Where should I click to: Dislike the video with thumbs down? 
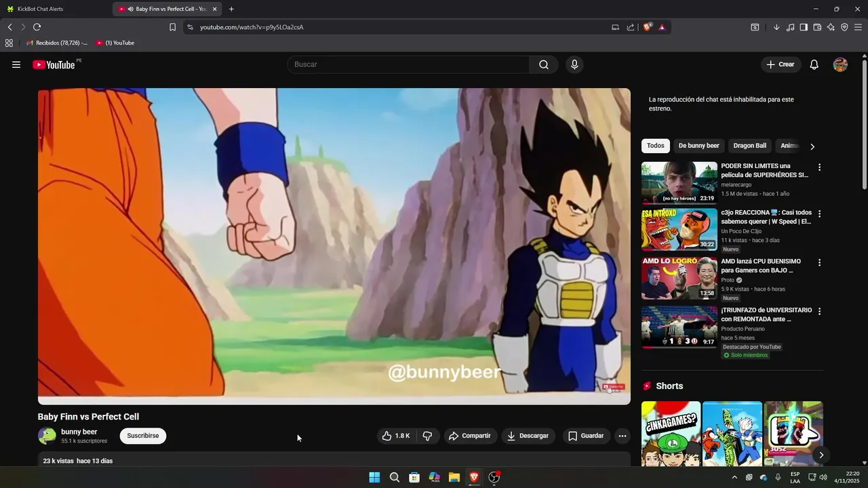coord(427,436)
